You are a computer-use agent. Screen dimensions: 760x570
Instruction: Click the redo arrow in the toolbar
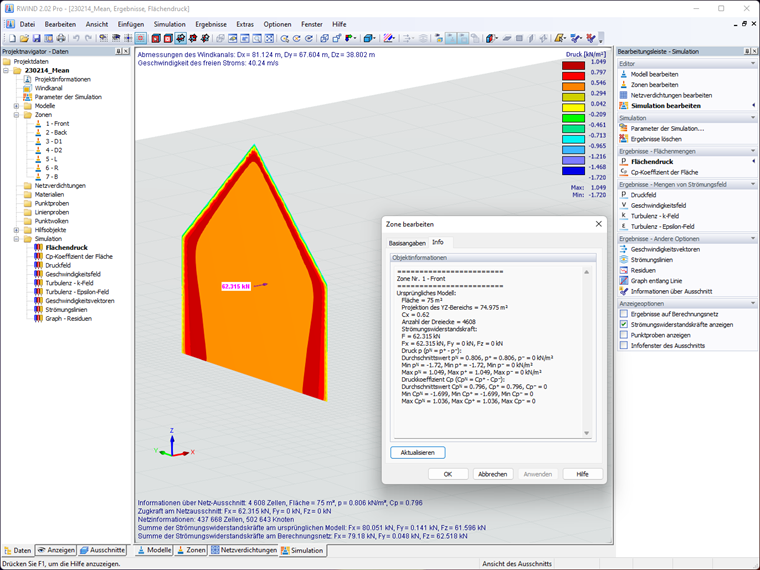(x=88, y=38)
